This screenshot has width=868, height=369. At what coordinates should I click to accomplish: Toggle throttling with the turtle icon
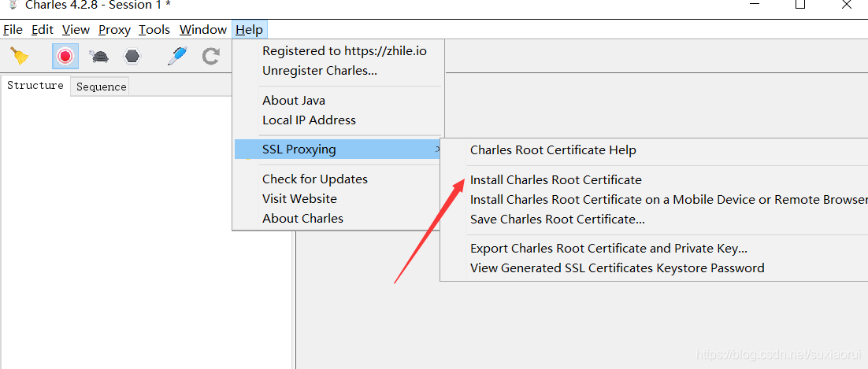tap(98, 56)
